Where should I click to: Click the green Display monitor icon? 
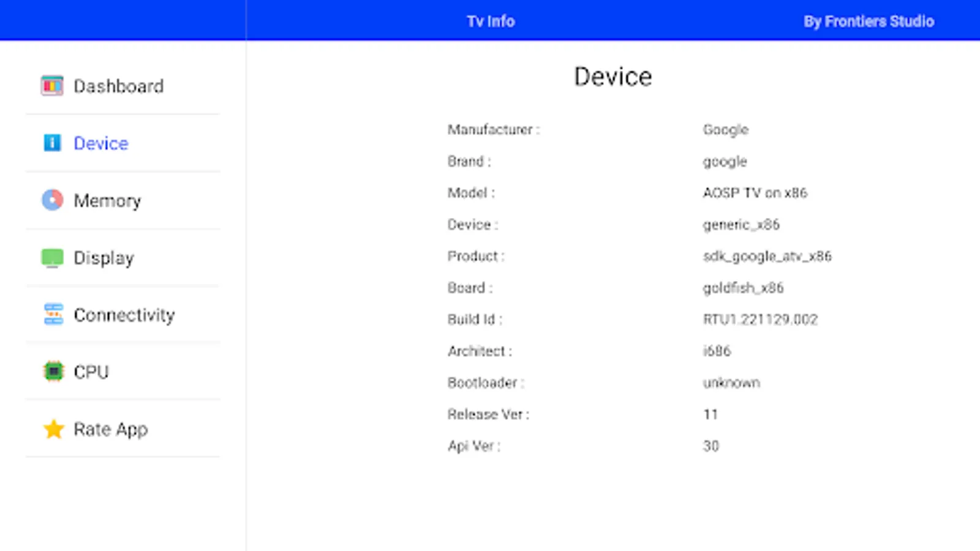pyautogui.click(x=52, y=258)
